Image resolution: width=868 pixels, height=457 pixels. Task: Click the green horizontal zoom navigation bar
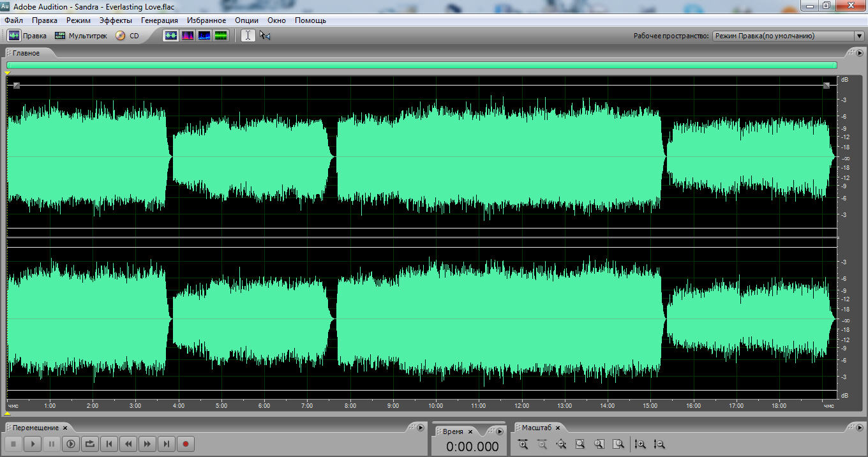click(x=422, y=65)
